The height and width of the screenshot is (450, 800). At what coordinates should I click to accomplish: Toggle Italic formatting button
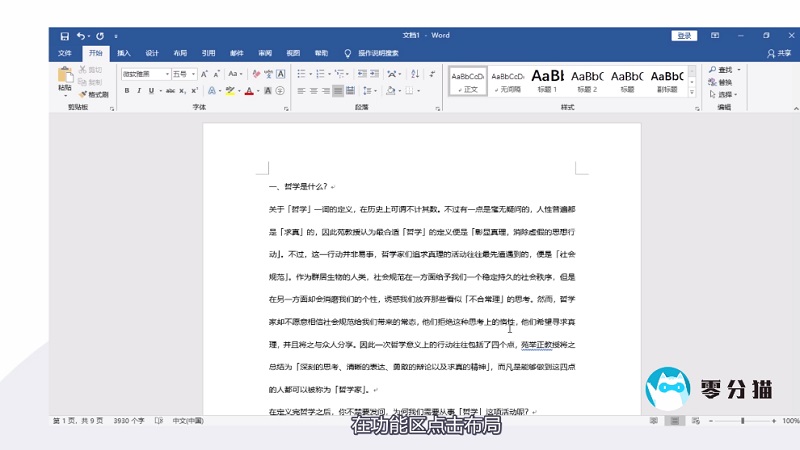point(139,91)
